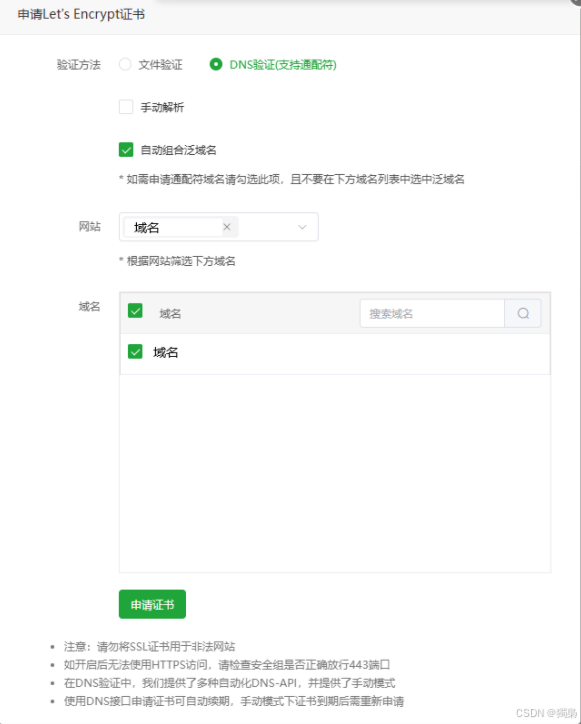Click the 域名 column header label
The height and width of the screenshot is (724, 581).
(x=170, y=314)
